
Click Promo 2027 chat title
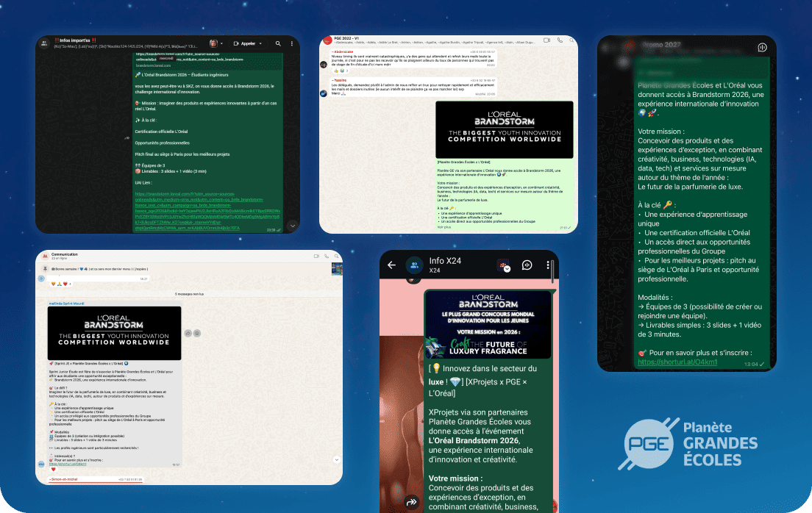pos(661,45)
